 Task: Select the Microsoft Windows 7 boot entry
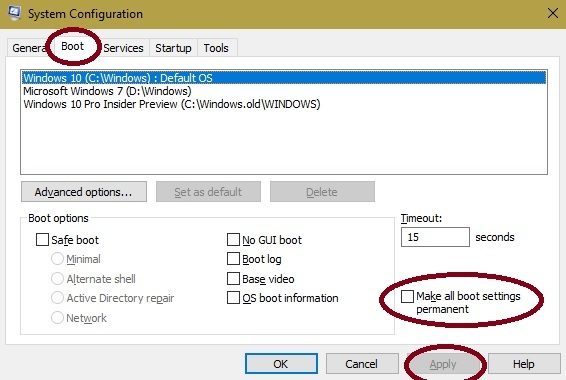(284, 91)
